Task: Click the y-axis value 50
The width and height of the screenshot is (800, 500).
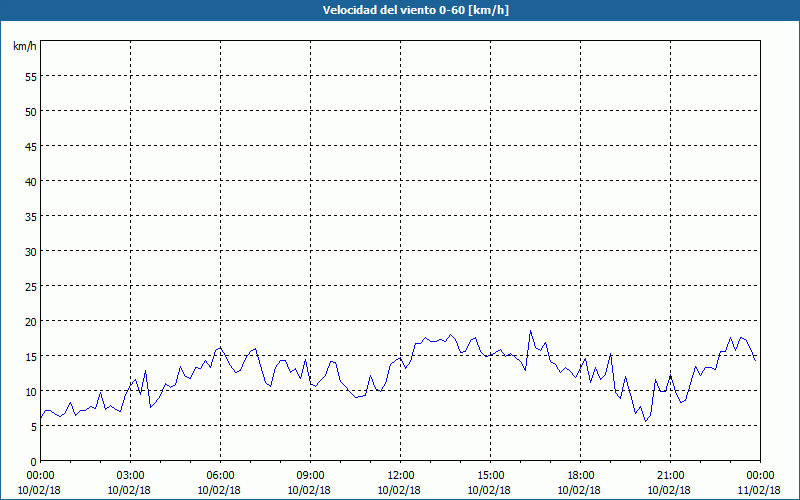Action: (31, 111)
